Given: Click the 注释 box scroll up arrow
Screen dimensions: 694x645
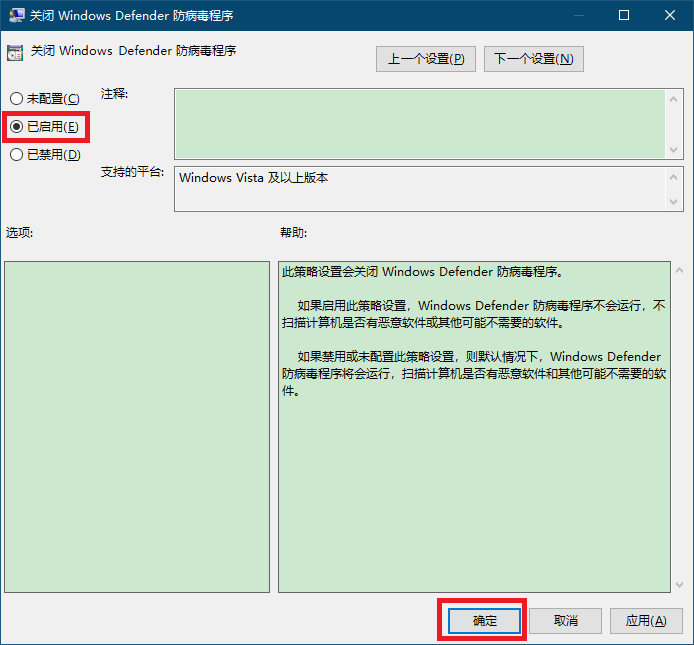Looking at the screenshot, I should pos(674,99).
